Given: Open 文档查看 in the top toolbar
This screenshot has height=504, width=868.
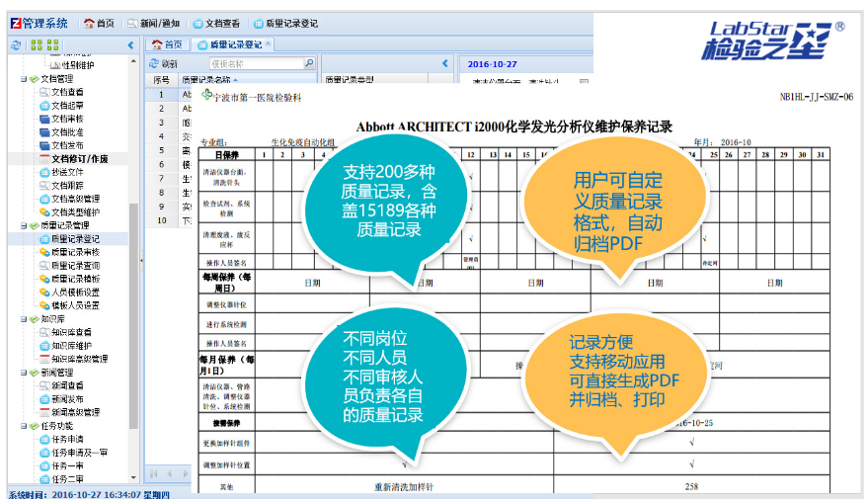Looking at the screenshot, I should 216,24.
